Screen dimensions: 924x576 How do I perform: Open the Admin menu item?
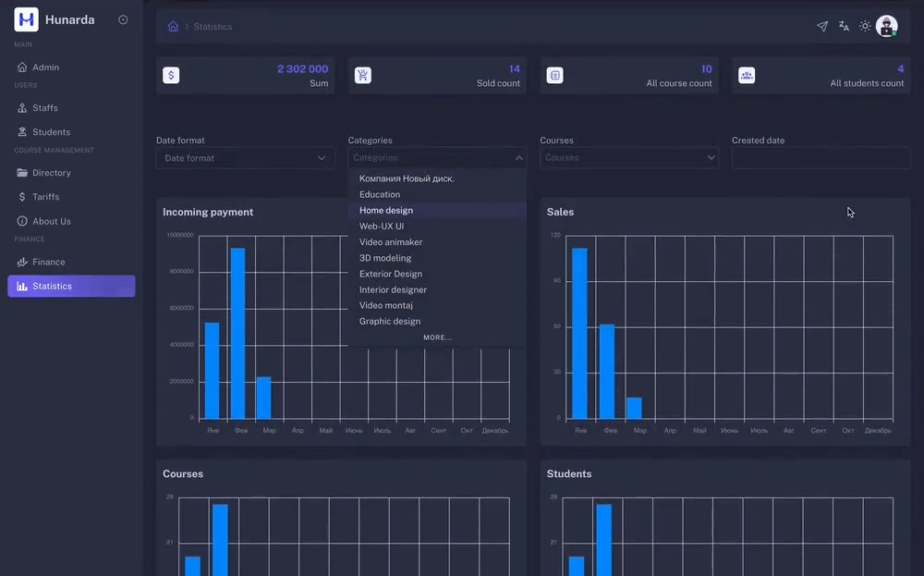pyautogui.click(x=71, y=67)
